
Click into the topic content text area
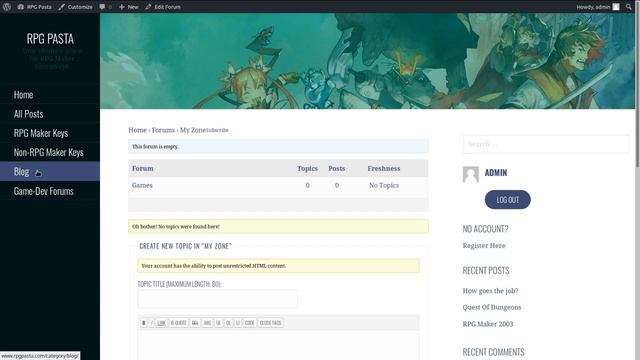[x=278, y=345]
